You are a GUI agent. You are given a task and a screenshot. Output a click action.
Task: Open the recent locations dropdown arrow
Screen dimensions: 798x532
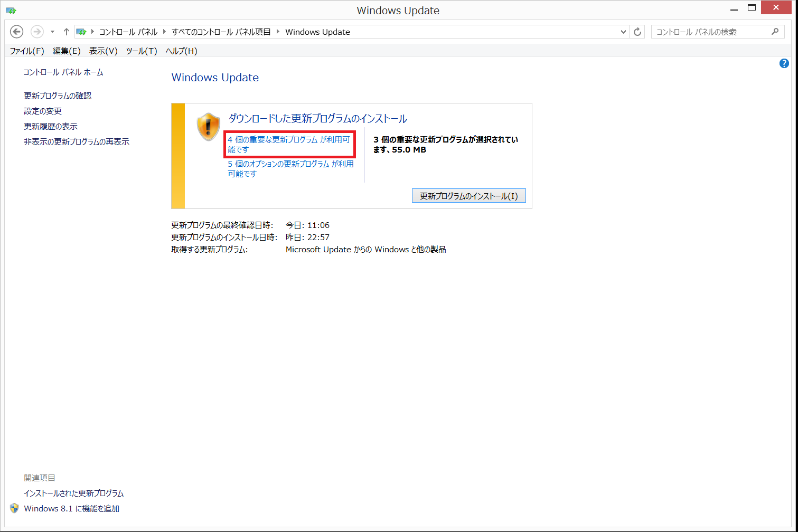[x=52, y=32]
